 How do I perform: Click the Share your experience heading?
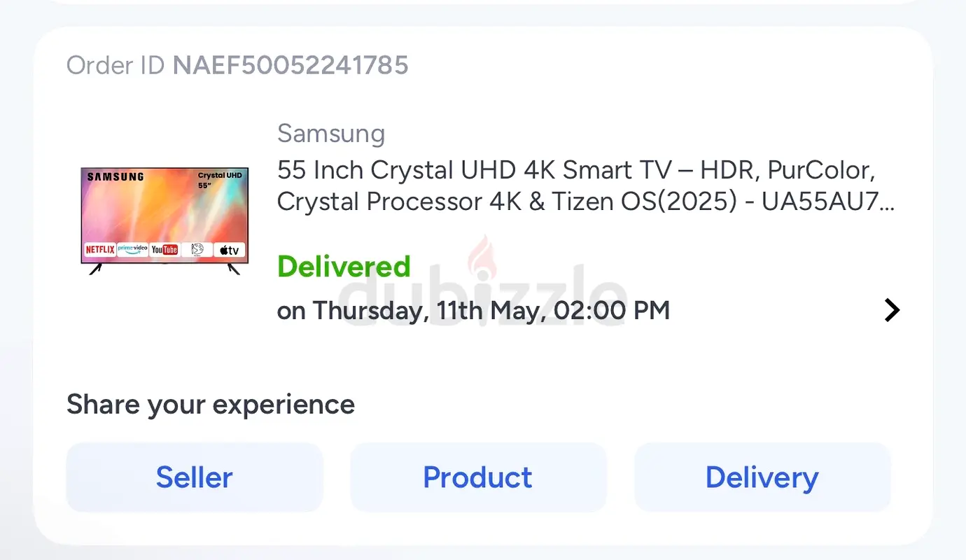tap(211, 405)
